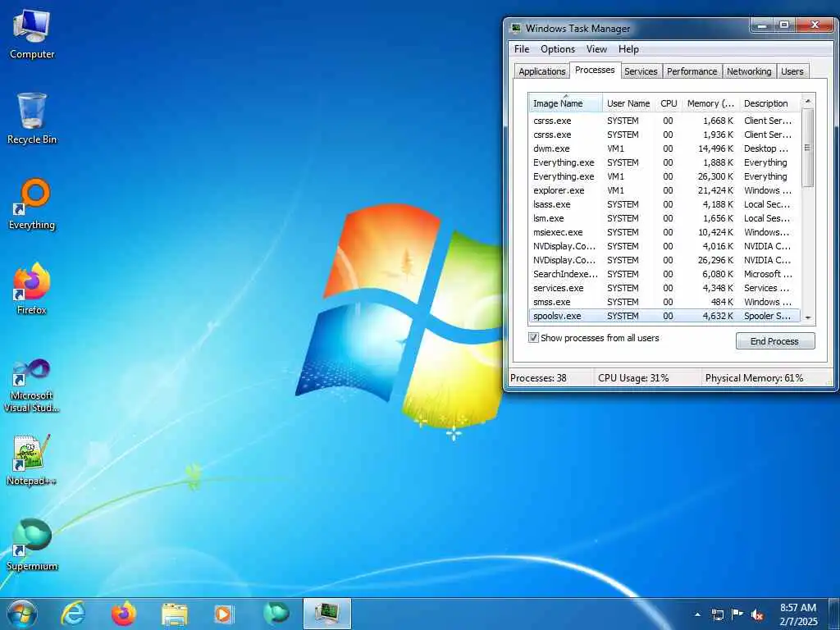Sort processes by CPU column header
The width and height of the screenshot is (840, 630).
coord(668,103)
